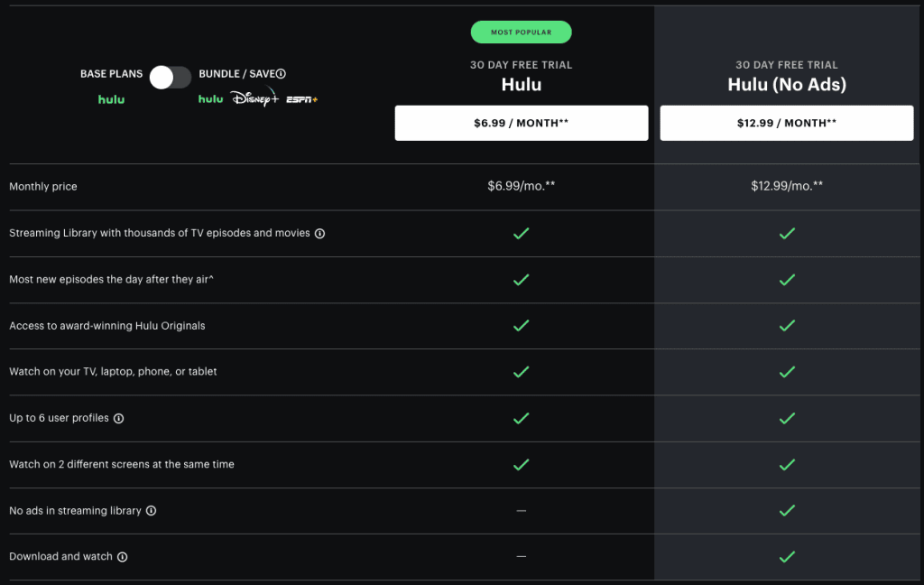Click '30 DAY FREE TRIAL' above Hulu heading

pos(521,65)
